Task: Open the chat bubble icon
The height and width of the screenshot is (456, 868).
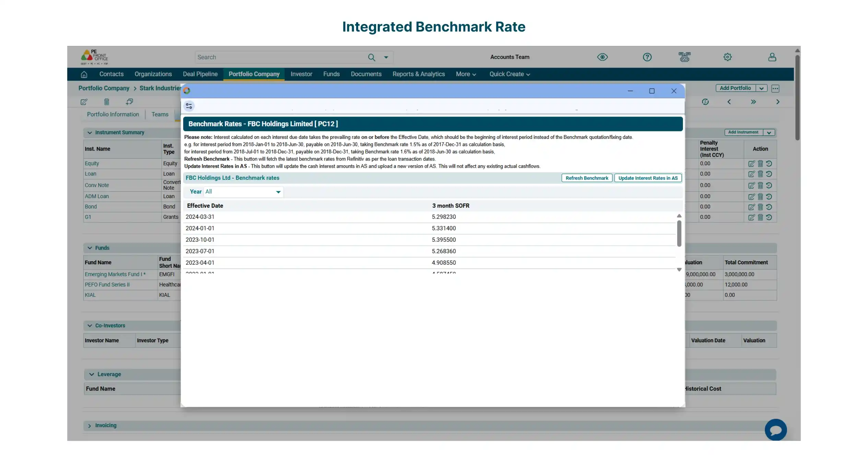Action: tap(776, 430)
